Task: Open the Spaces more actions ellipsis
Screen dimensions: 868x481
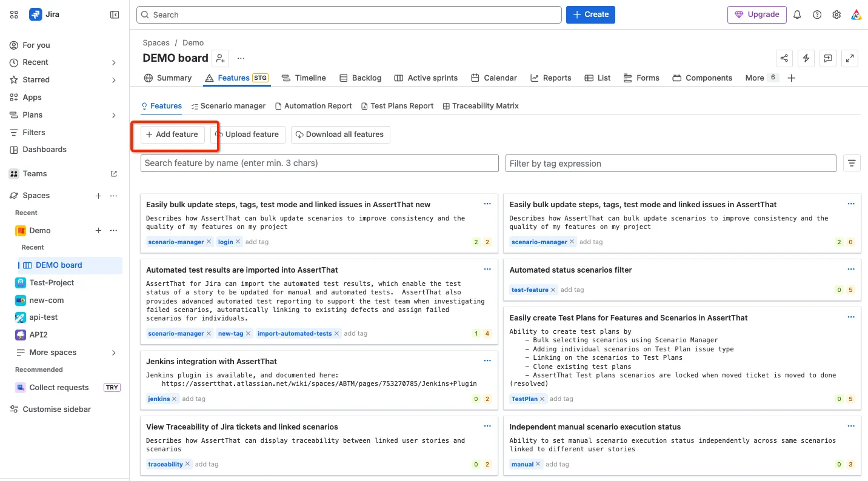Action: click(x=113, y=196)
